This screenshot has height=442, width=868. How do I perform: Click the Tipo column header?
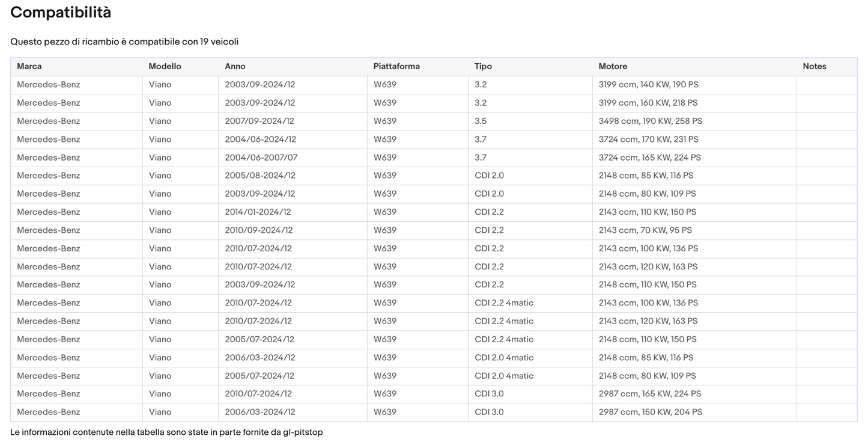pos(483,67)
